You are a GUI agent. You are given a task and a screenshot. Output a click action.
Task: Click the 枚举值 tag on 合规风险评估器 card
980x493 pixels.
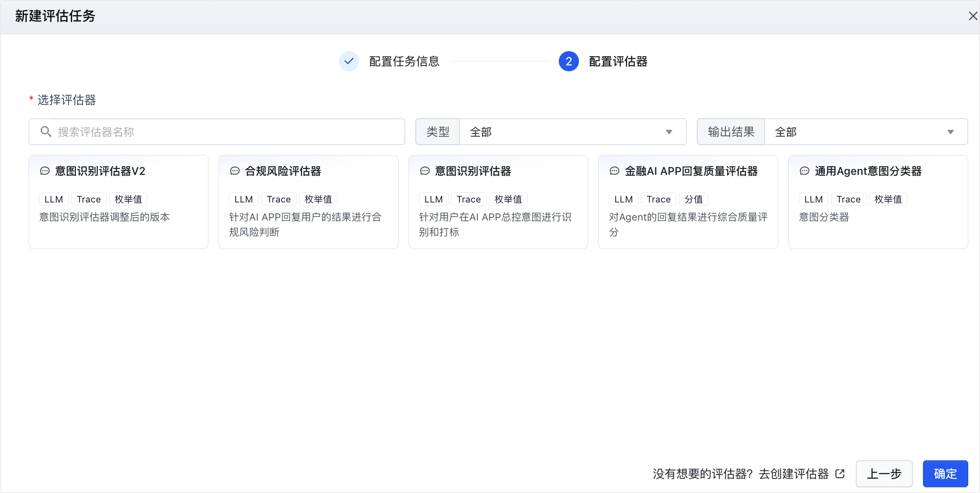pos(318,199)
